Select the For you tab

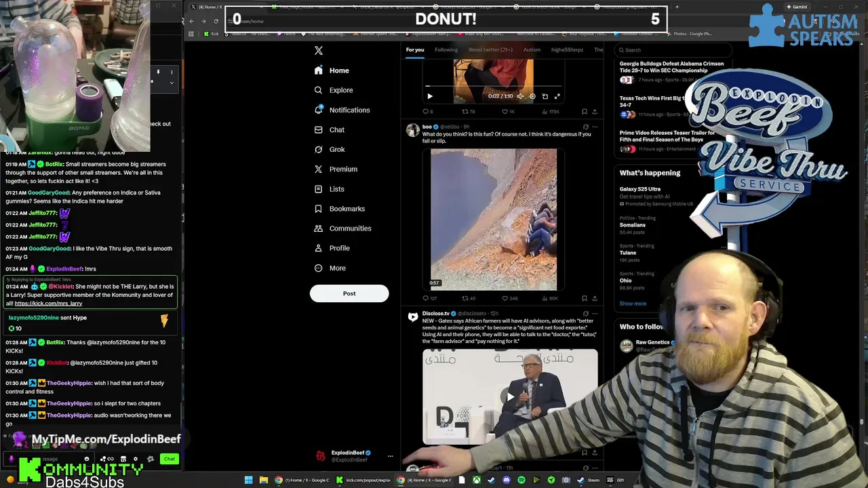click(415, 49)
